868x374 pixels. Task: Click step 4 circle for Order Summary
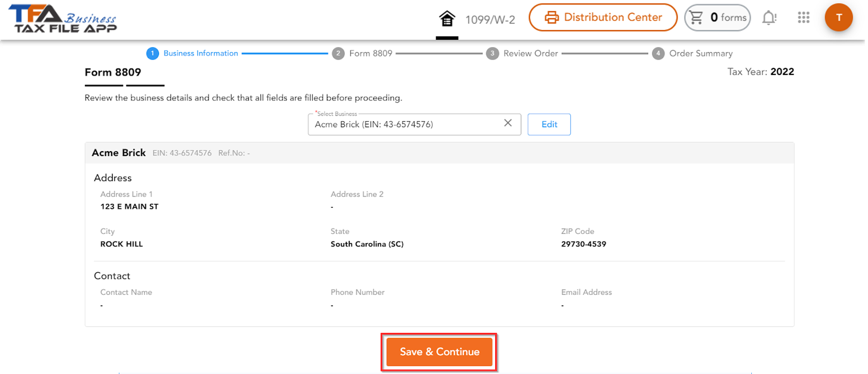click(658, 53)
